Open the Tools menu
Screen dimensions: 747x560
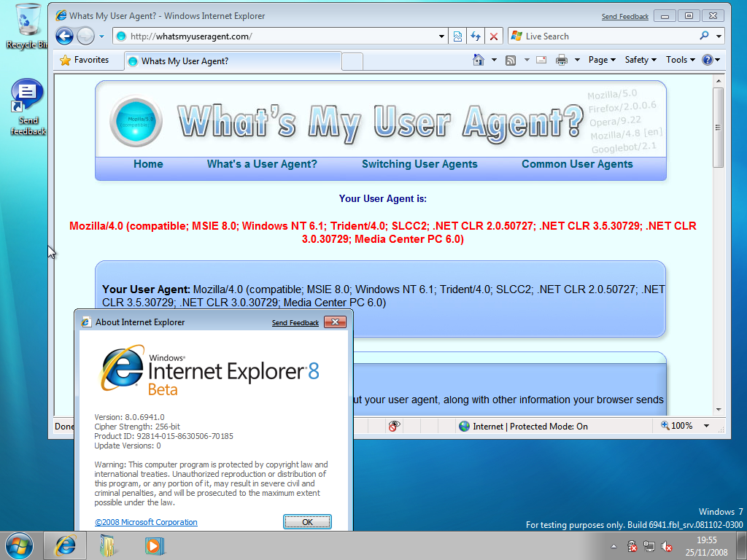[681, 60]
